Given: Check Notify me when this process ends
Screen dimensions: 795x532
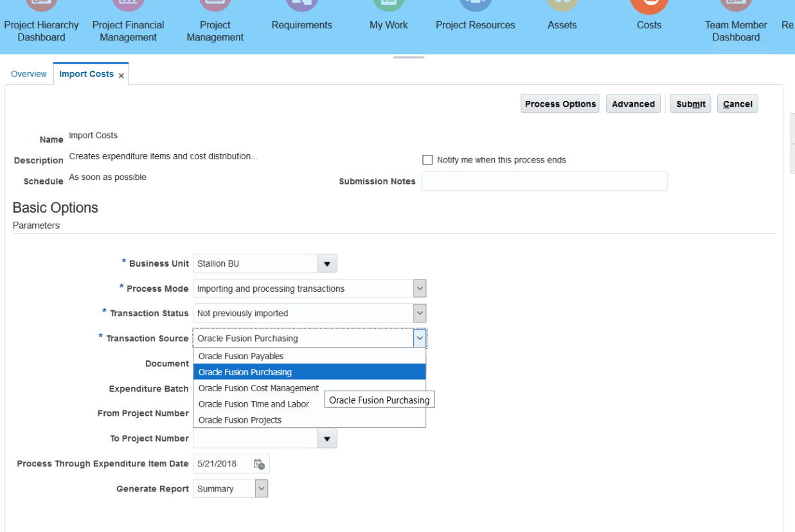Looking at the screenshot, I should tap(427, 160).
